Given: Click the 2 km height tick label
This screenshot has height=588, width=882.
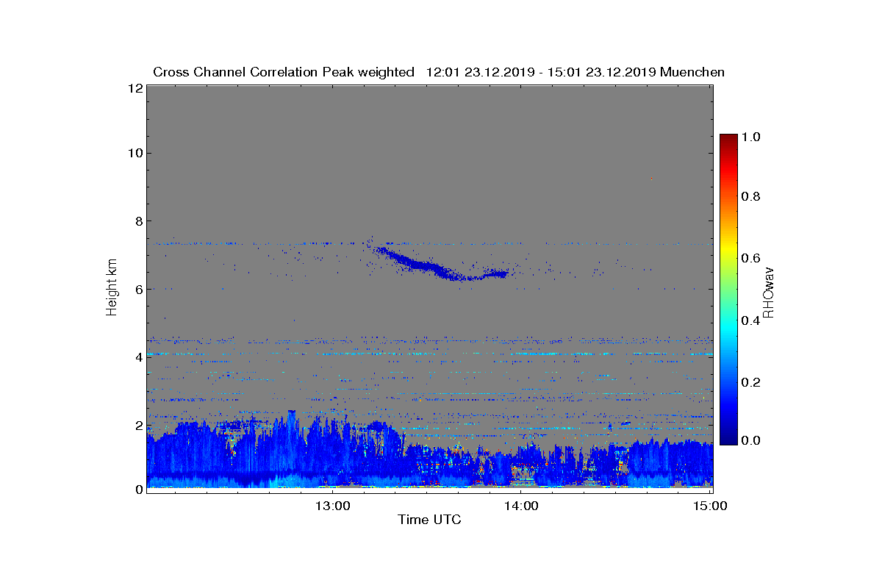Looking at the screenshot, I should [138, 425].
